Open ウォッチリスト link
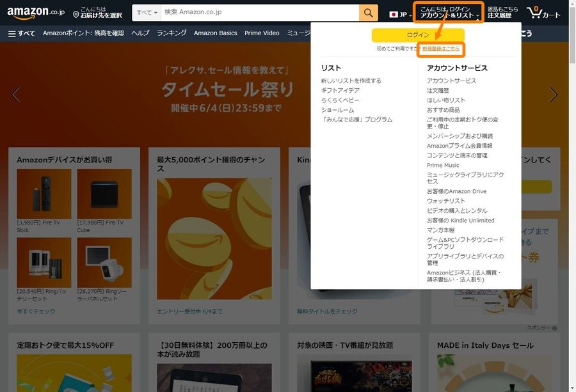The image size is (576, 392). (x=446, y=201)
